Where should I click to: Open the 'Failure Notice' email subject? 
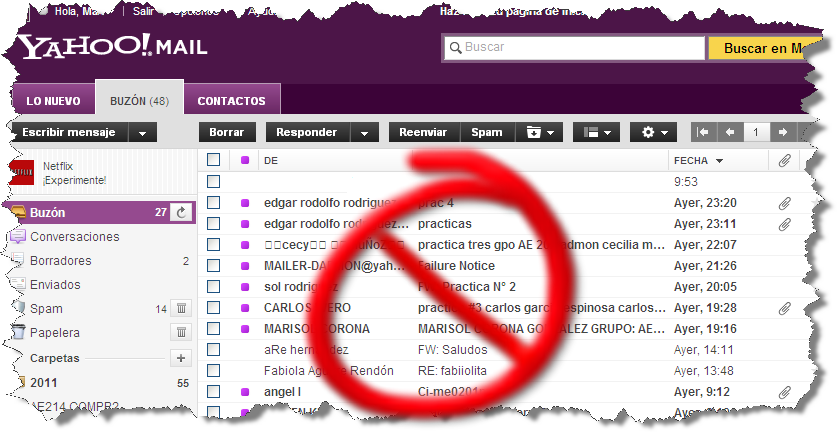coord(456,265)
